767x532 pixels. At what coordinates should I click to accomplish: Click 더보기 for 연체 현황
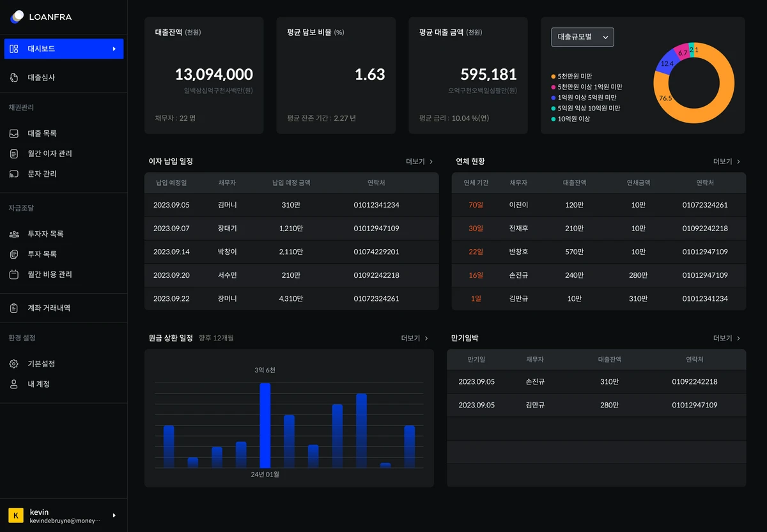[x=727, y=162]
